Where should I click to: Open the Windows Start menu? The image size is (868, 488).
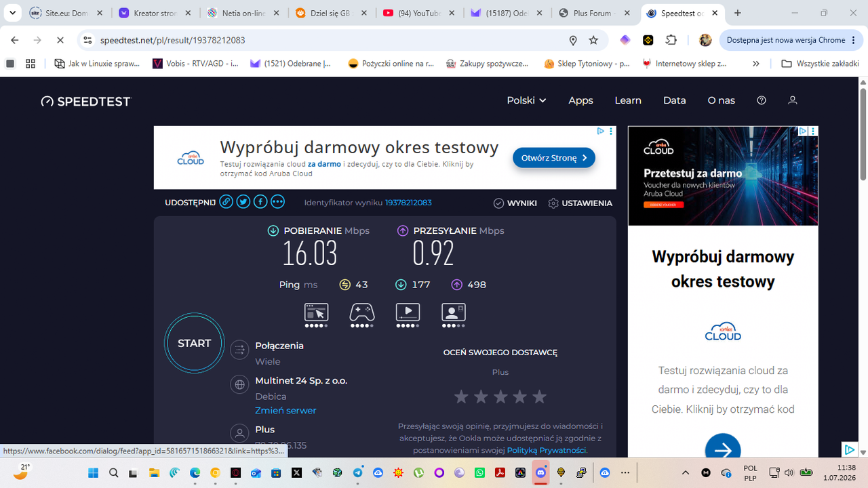93,472
